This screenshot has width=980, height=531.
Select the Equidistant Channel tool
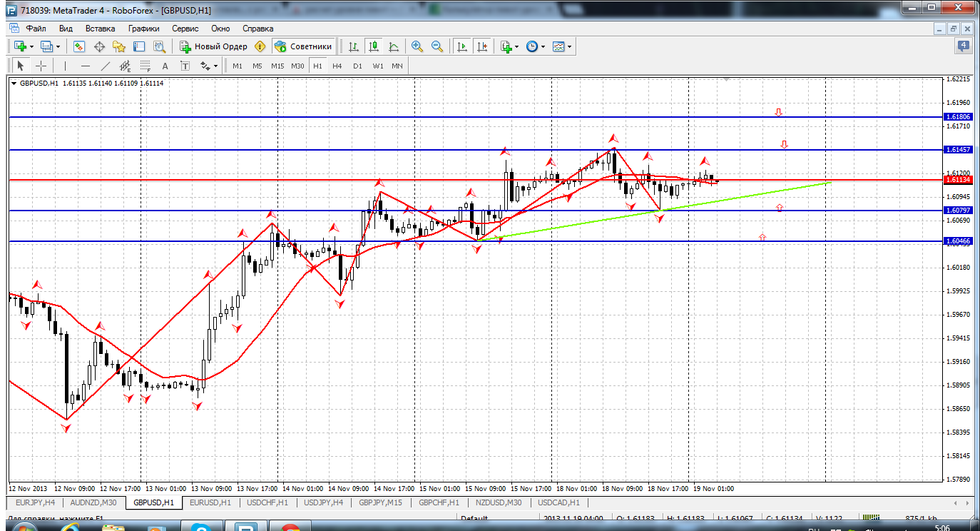coord(126,66)
